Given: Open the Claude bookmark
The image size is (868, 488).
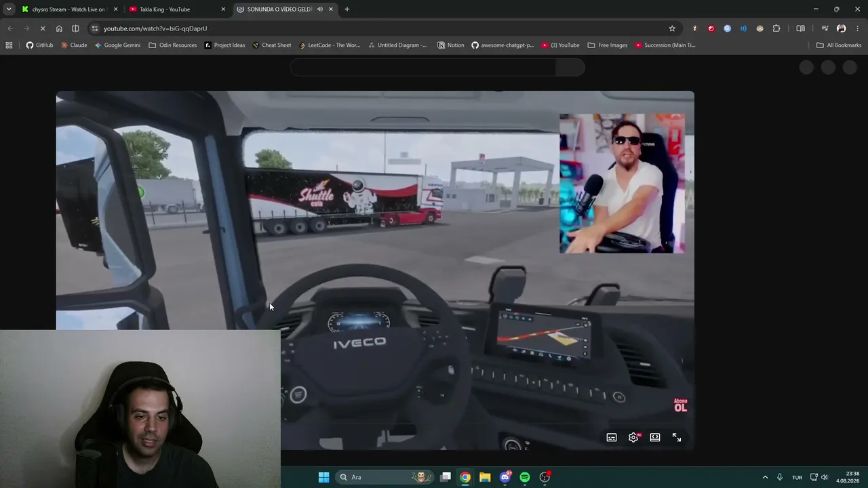Looking at the screenshot, I should tap(74, 45).
